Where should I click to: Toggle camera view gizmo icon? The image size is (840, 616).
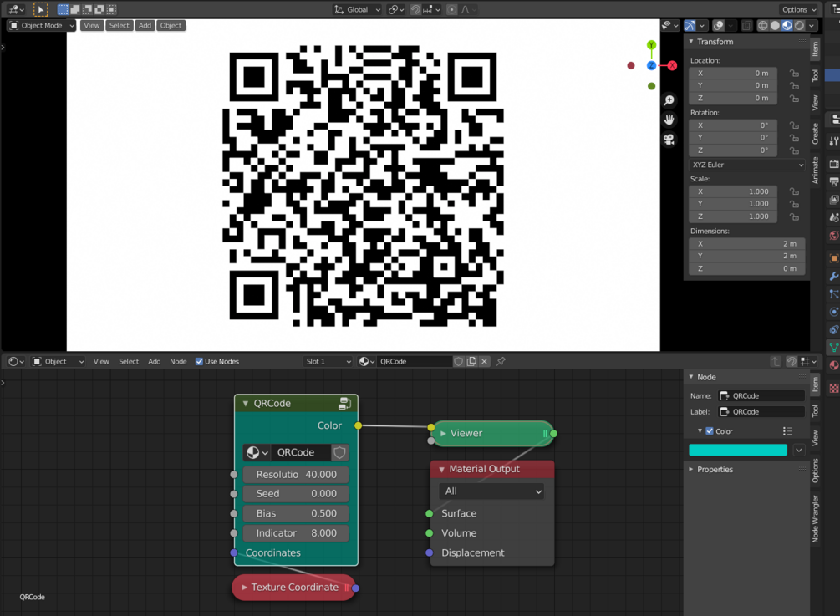tap(669, 140)
